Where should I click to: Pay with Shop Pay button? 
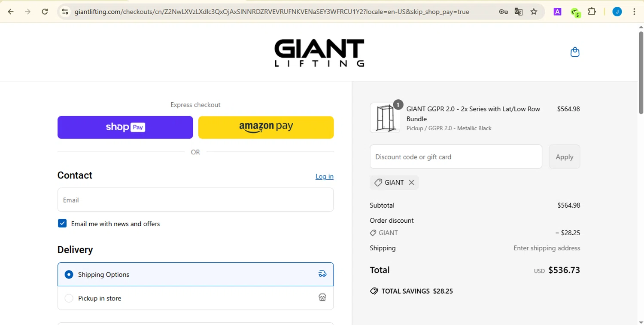pyautogui.click(x=125, y=127)
